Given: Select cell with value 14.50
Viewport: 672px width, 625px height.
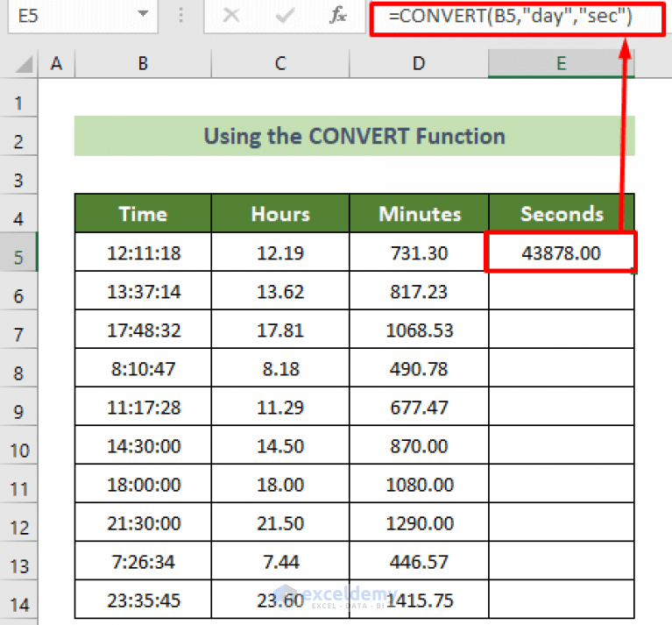Looking at the screenshot, I should point(280,446).
